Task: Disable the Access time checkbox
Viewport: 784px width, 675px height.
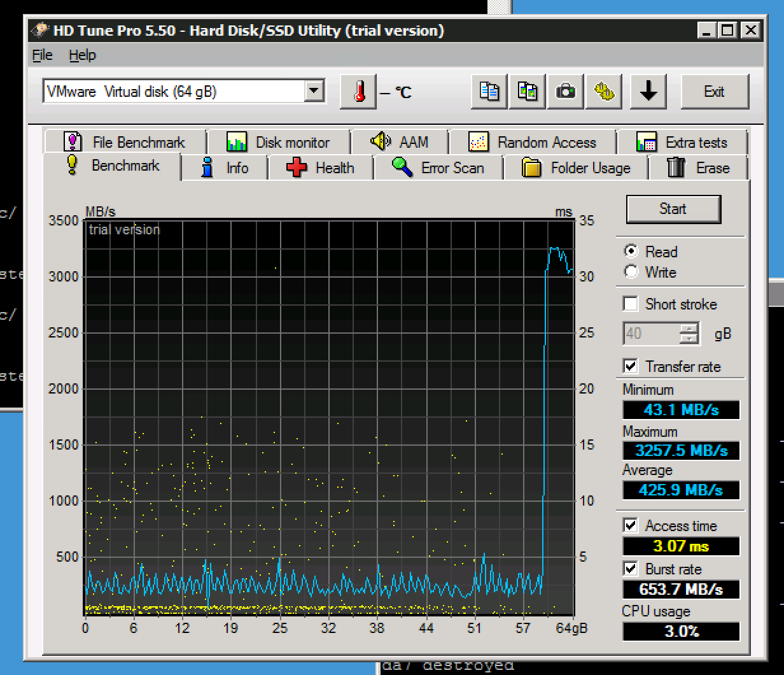Action: [x=631, y=525]
